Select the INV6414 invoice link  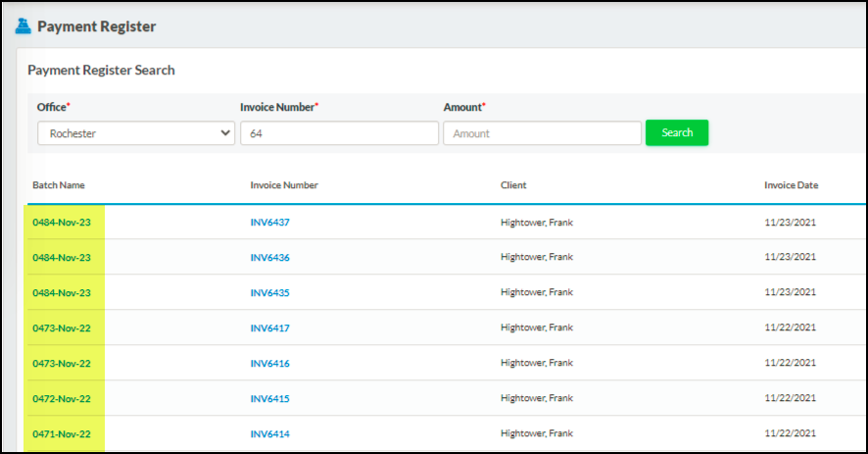pyautogui.click(x=270, y=434)
